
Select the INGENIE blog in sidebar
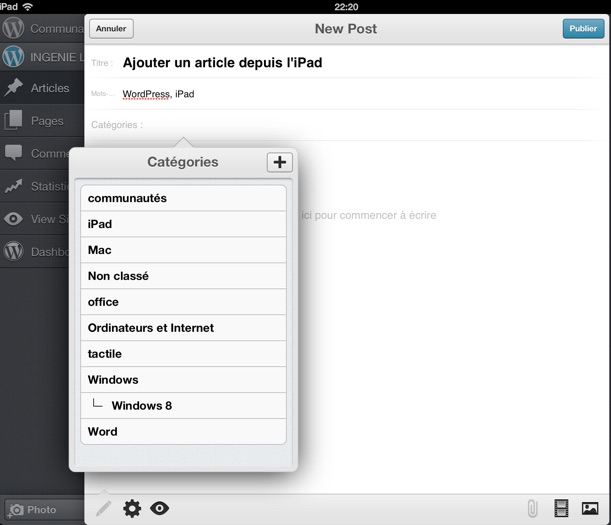[x=42, y=57]
